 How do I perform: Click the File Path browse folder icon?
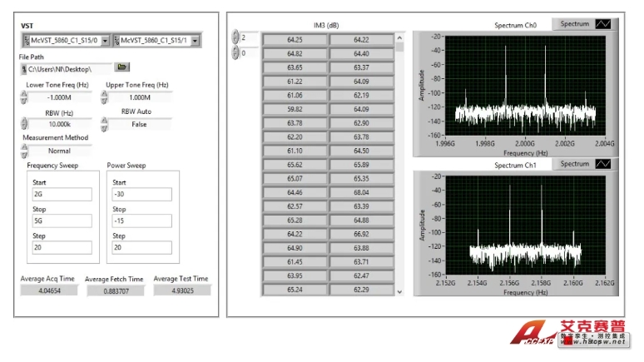123,68
